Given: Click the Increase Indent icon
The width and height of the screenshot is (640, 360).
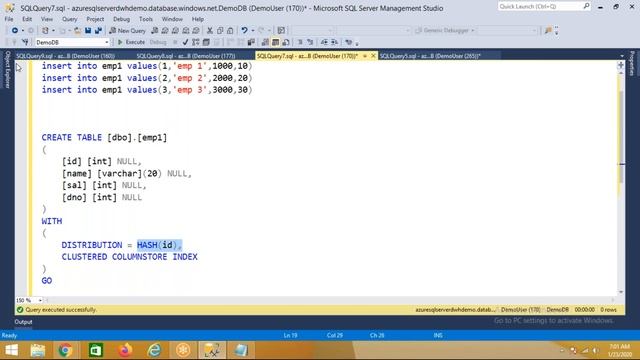Looking at the screenshot, I should [x=335, y=42].
